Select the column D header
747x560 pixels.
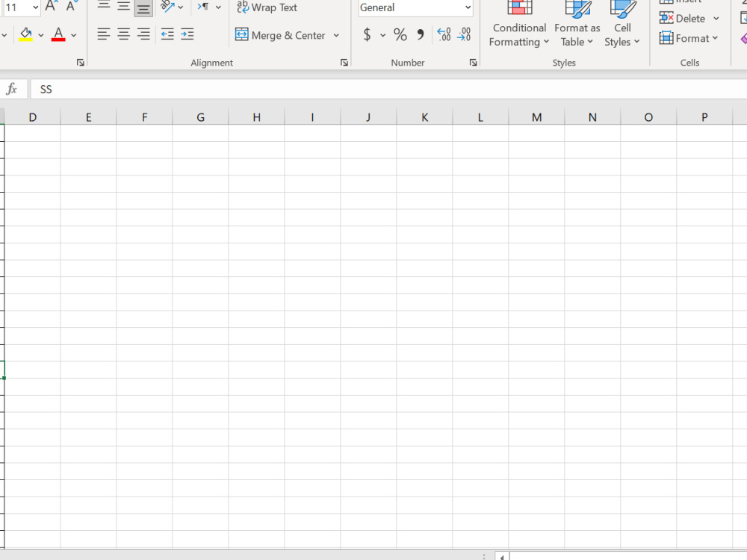tap(32, 117)
